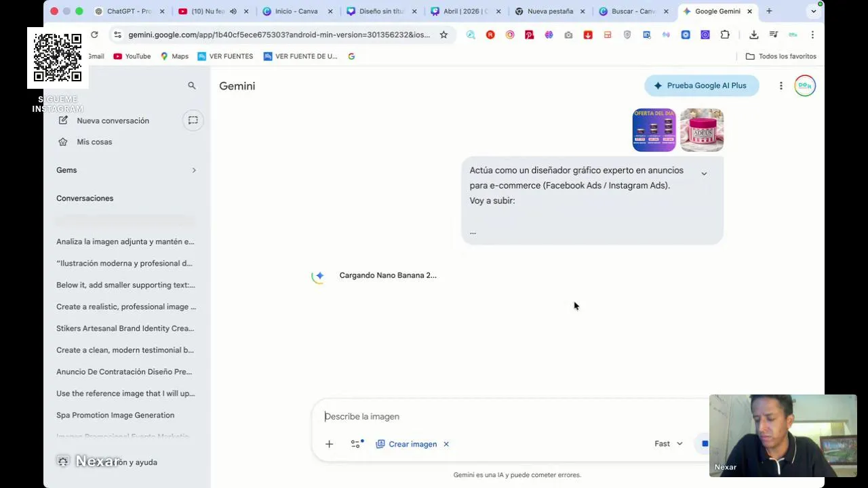
Task: Expand the Gems section chevron
Action: tap(194, 170)
